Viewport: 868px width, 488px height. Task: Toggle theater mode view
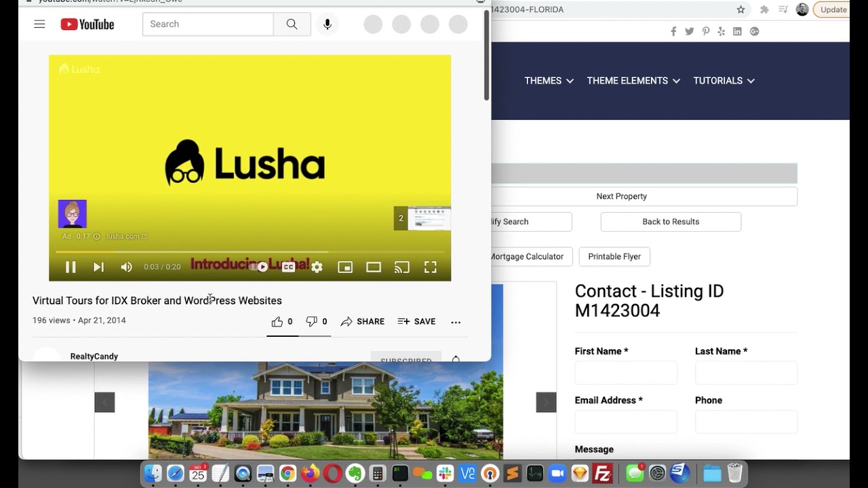[374, 267]
